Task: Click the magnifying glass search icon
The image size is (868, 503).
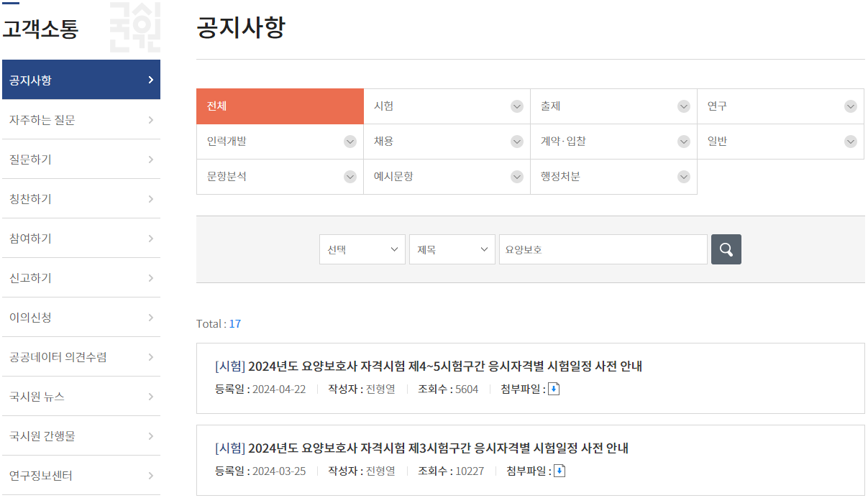Action: [726, 249]
